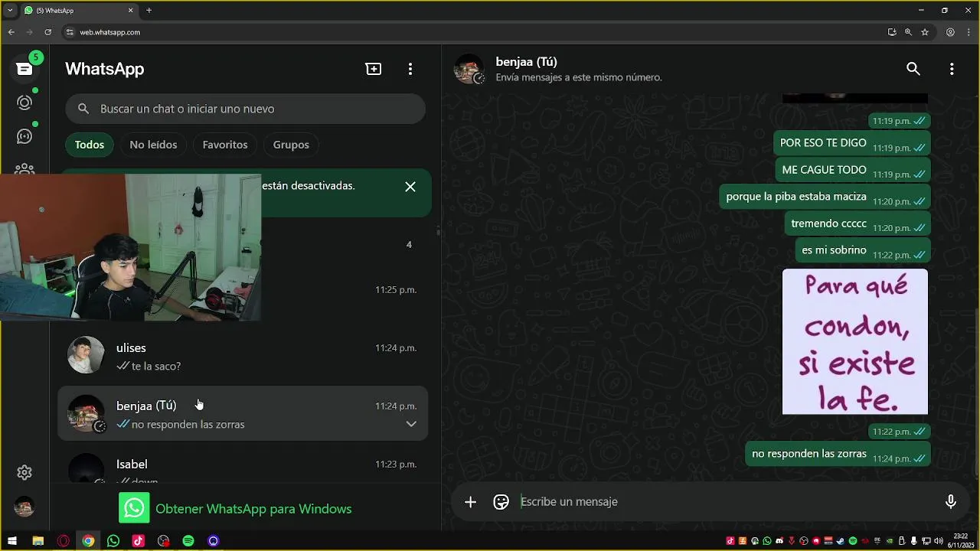Open zoom control in address bar
This screenshot has width=980, height=551.
[908, 32]
